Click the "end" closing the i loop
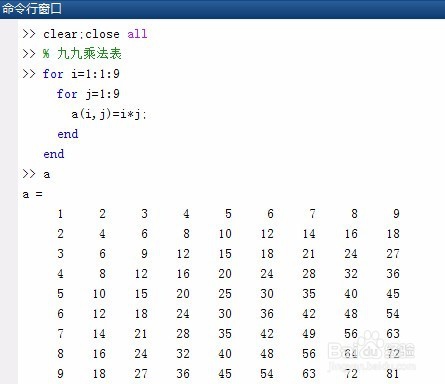 54,154
